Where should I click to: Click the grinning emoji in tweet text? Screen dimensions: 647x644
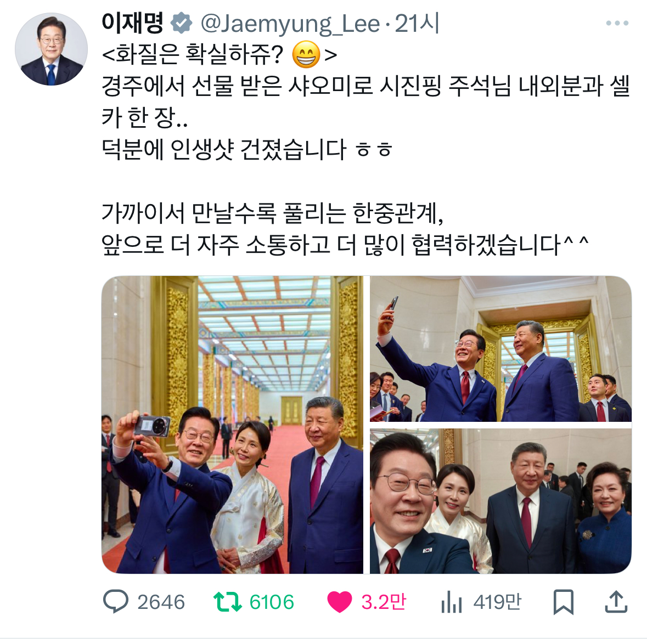click(306, 54)
